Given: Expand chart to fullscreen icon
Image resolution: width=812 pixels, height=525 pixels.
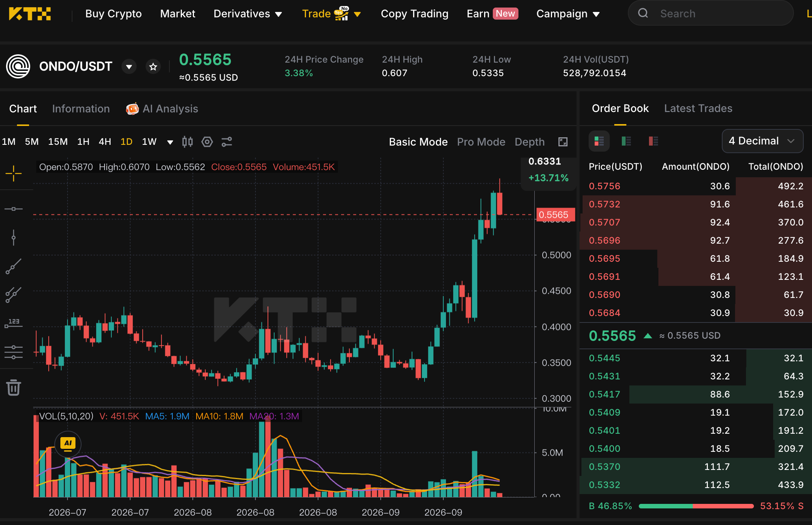Looking at the screenshot, I should click(563, 142).
